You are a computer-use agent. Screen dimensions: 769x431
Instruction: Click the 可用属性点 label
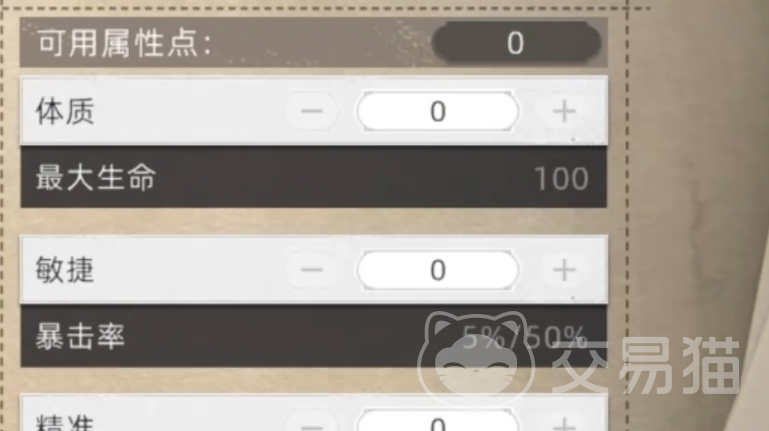pos(125,43)
